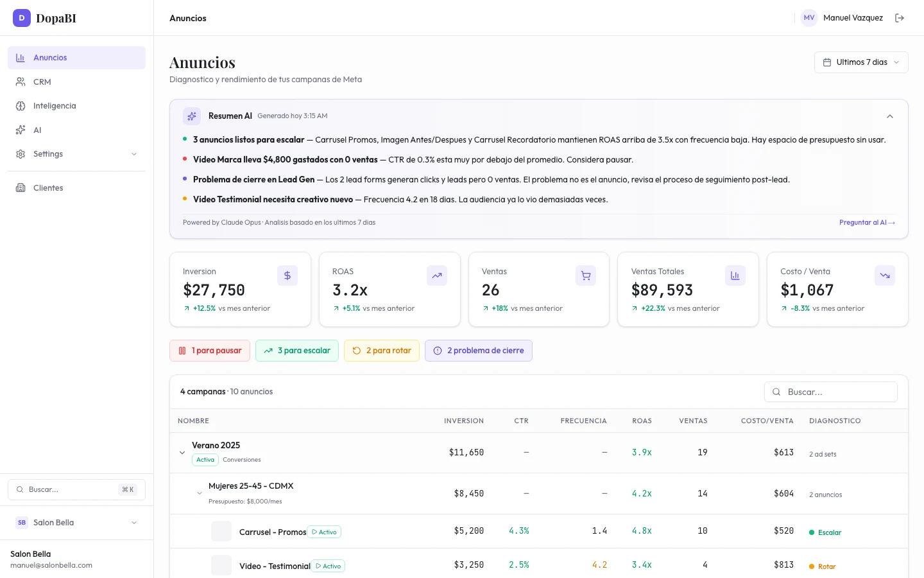Open the AI sidebar item
Screen dimensions: 924x578
pyautogui.click(x=76, y=130)
